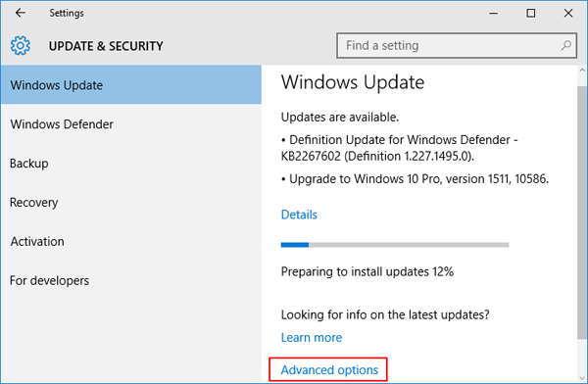Focus the Find a setting box

tap(457, 45)
